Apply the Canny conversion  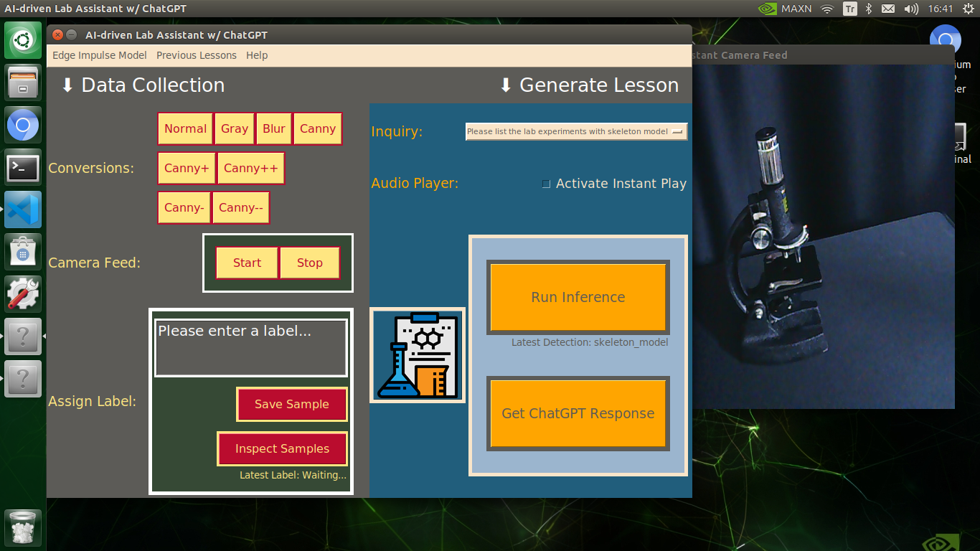coord(318,128)
